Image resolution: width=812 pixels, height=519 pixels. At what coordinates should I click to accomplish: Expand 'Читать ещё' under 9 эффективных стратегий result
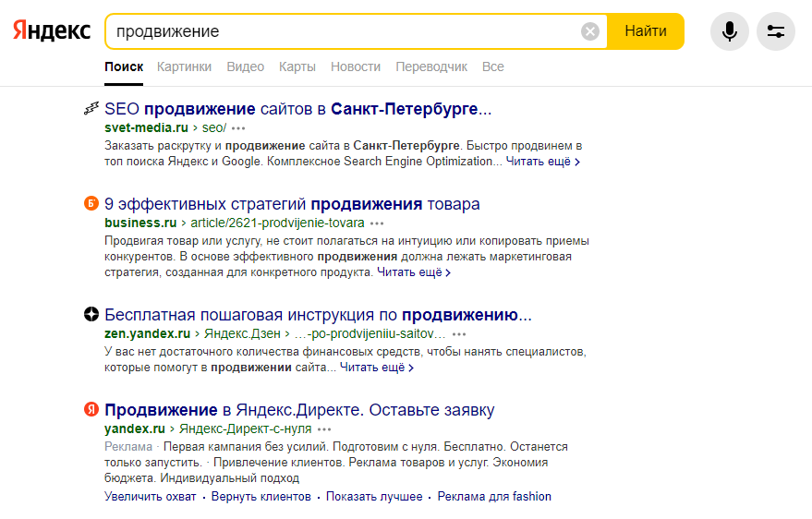coord(414,272)
